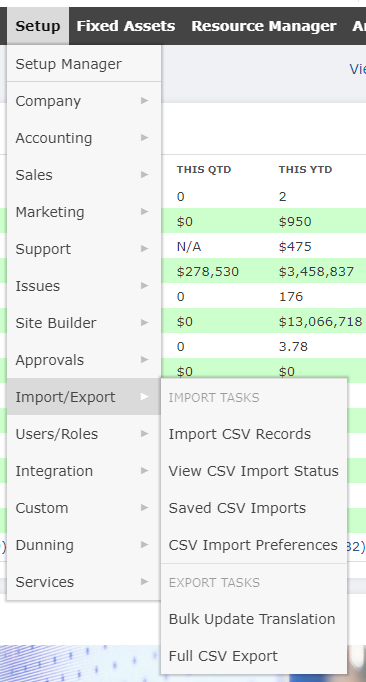Open the Marketing submenu
This screenshot has width=366, height=682.
click(x=84, y=212)
